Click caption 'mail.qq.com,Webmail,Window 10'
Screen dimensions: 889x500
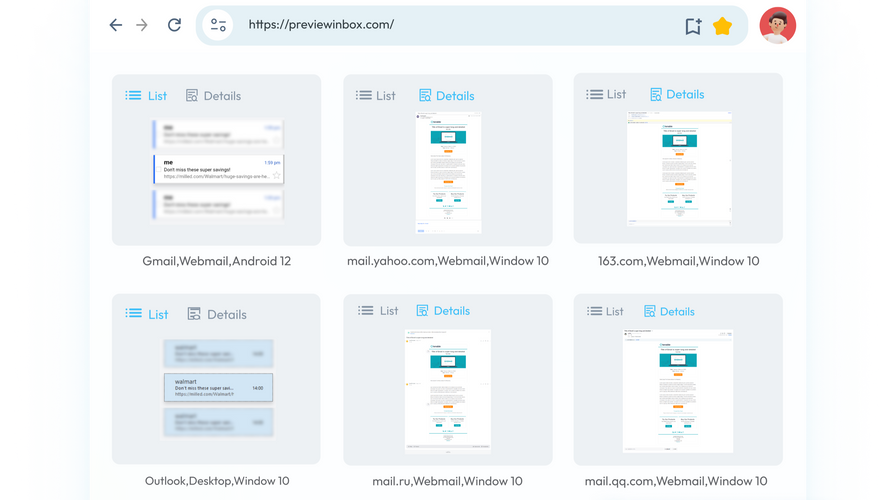coord(676,481)
